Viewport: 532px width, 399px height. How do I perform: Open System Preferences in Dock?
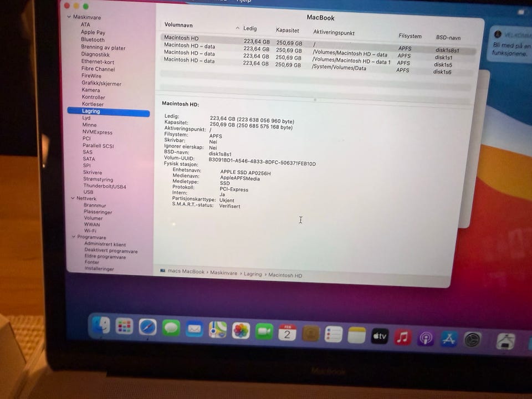tap(472, 340)
